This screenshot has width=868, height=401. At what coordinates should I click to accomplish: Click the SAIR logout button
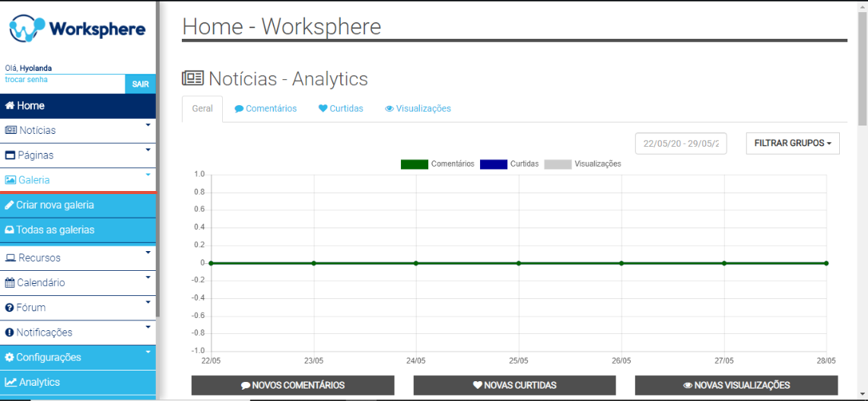click(141, 84)
